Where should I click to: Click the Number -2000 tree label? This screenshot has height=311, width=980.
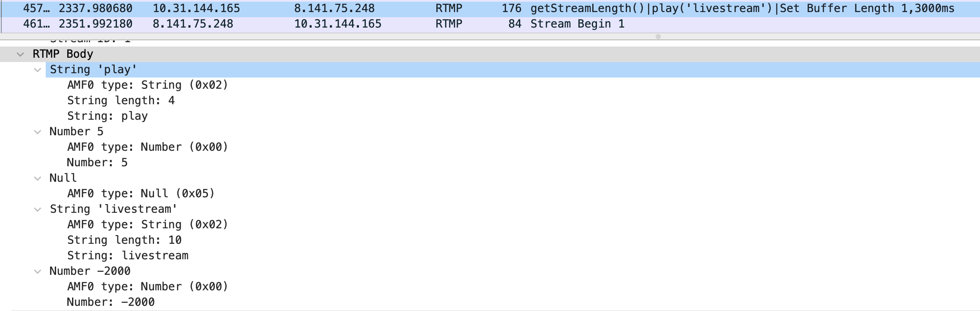pos(90,271)
